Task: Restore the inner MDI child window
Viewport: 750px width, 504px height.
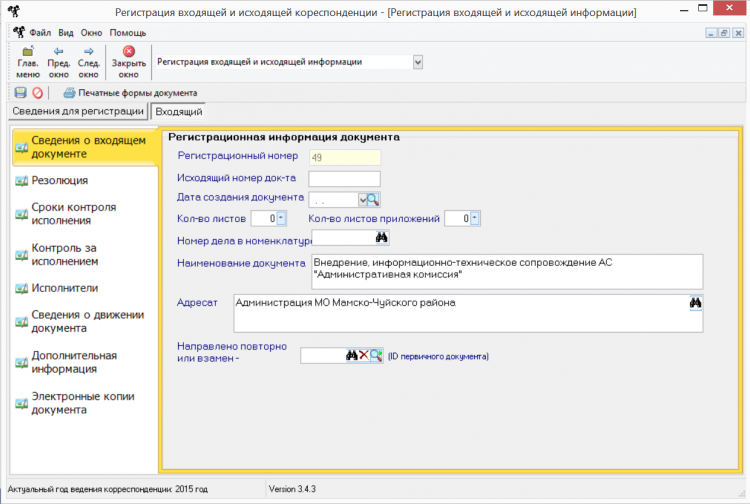Action: (x=724, y=33)
